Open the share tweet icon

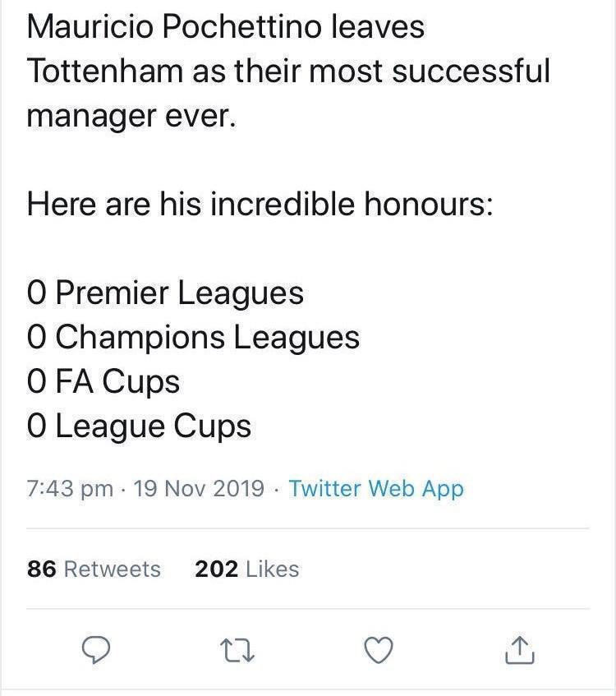tap(519, 650)
